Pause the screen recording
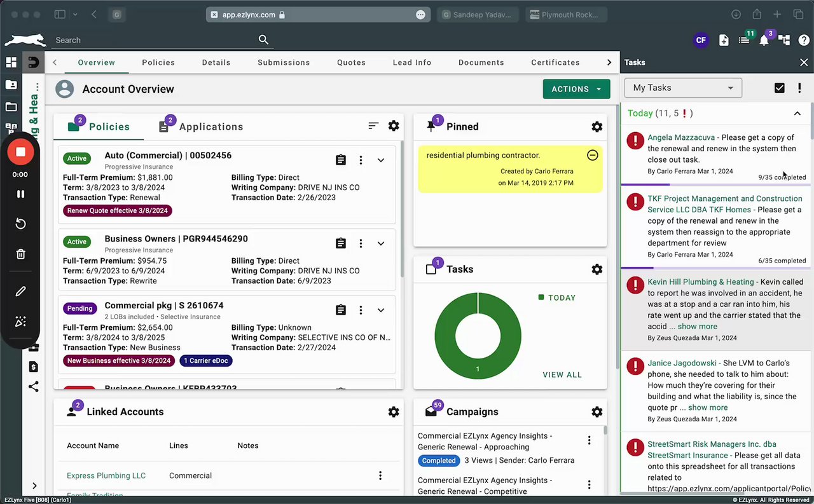 [20, 194]
